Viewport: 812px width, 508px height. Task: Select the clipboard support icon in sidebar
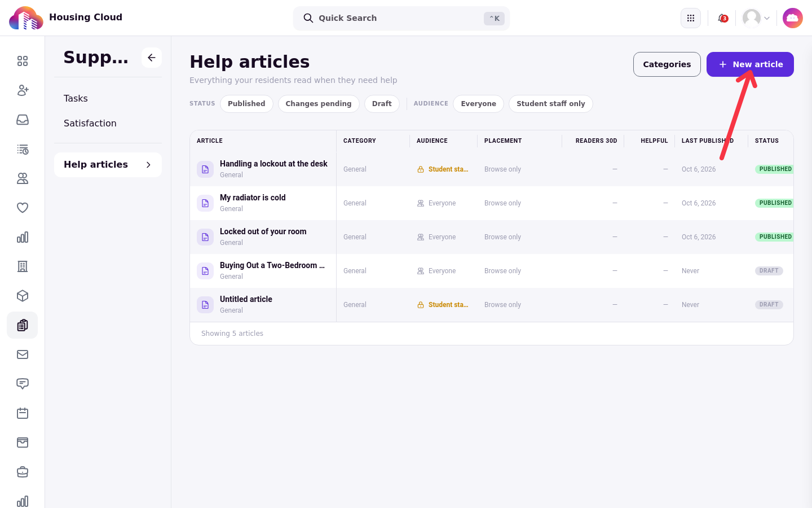click(23, 325)
